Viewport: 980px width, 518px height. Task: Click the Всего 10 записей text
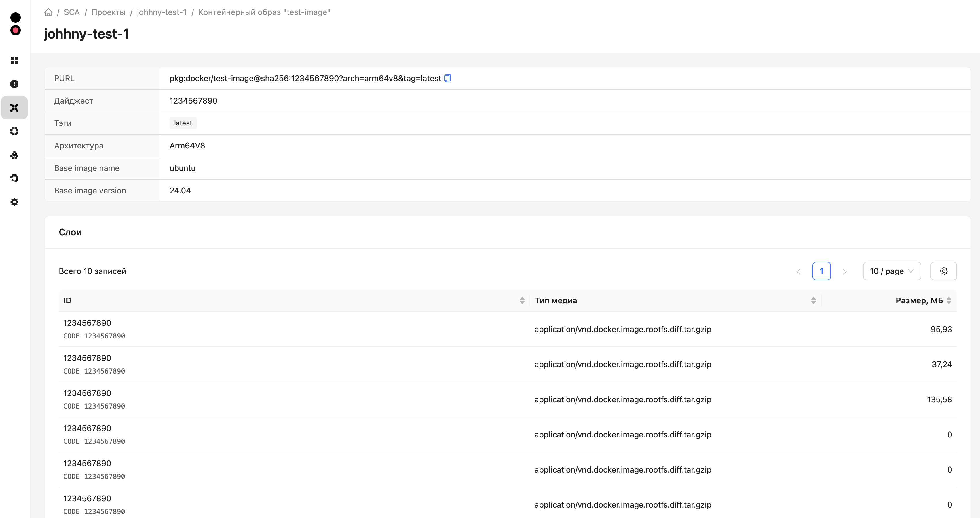pos(92,271)
